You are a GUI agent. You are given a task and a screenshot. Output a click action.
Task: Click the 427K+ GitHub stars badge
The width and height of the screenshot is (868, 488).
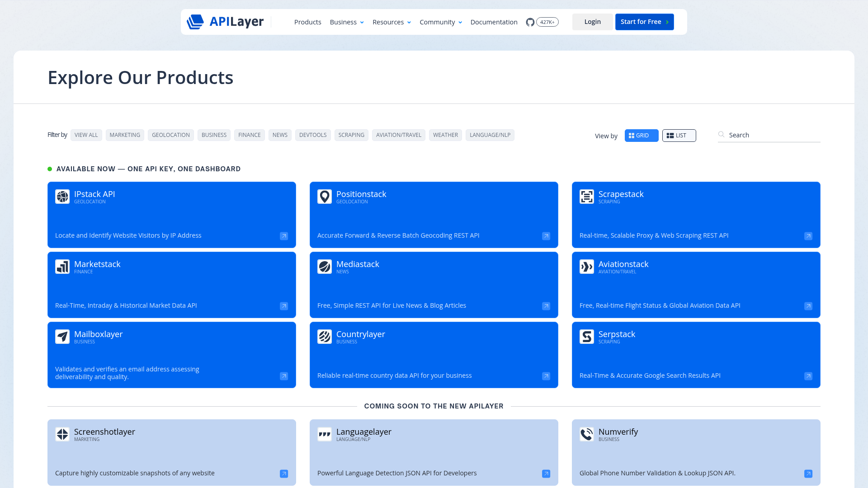point(547,22)
